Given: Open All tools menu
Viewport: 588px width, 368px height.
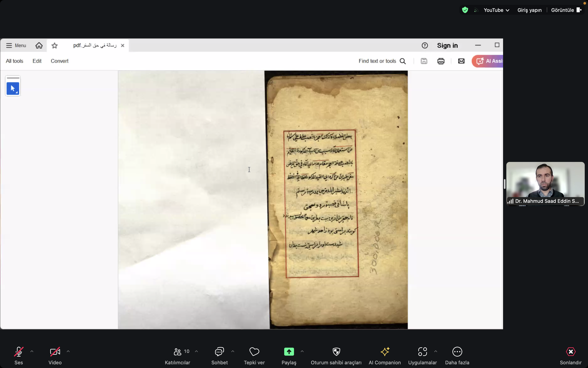Looking at the screenshot, I should tap(14, 61).
